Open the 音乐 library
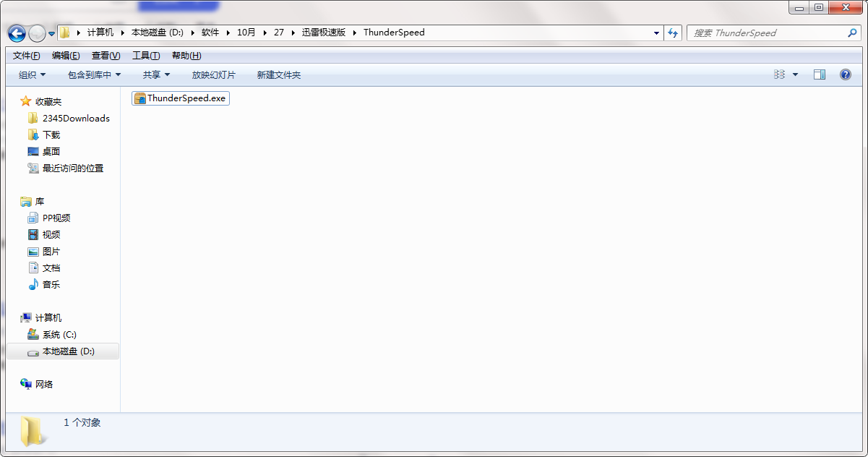868x457 pixels. pos(51,284)
